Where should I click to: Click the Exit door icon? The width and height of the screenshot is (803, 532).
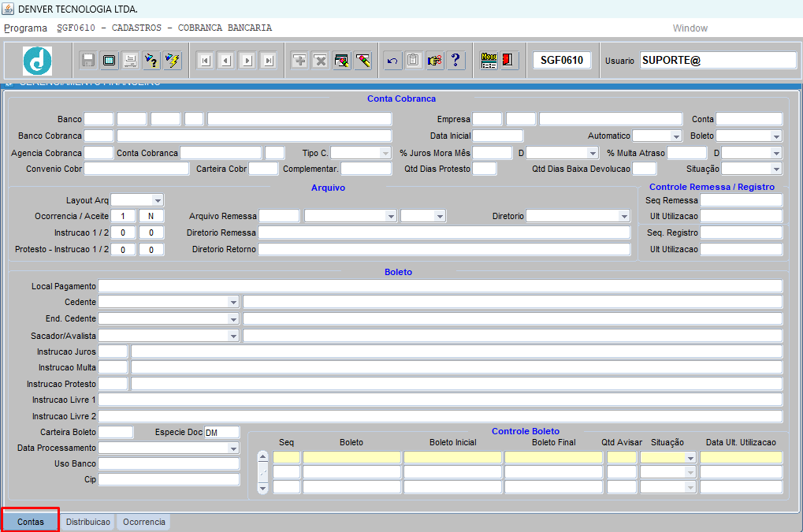point(508,61)
